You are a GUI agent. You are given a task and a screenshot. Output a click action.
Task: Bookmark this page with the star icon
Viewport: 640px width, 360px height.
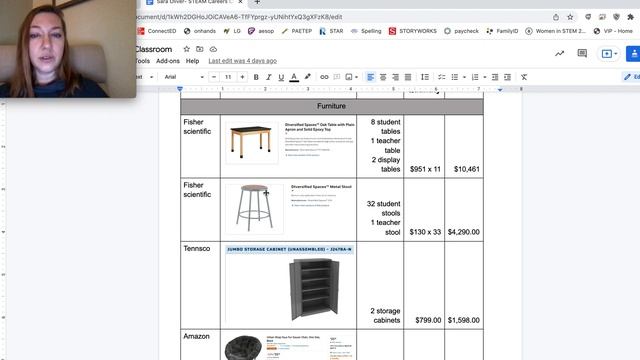(x=570, y=17)
